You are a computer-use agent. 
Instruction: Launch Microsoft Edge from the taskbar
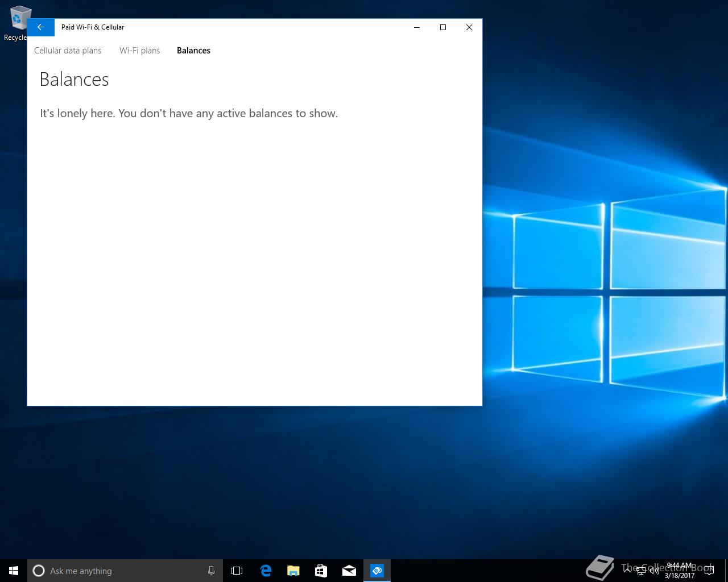[265, 571]
